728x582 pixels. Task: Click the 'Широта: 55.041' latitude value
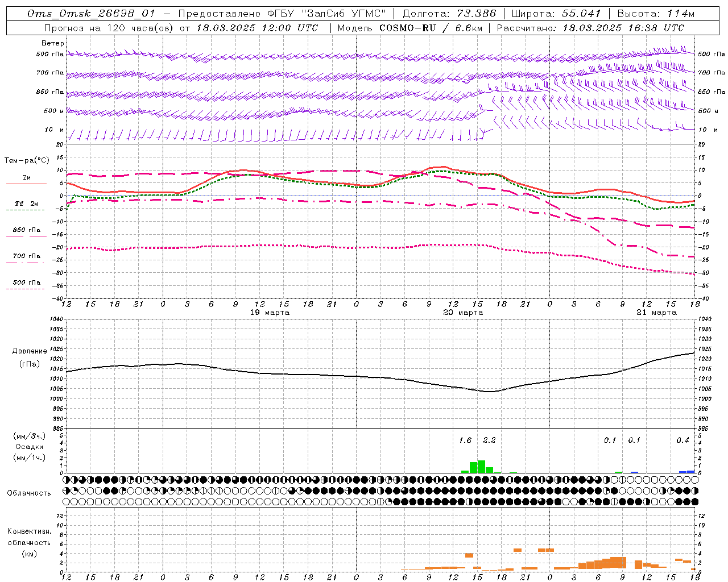coord(556,14)
